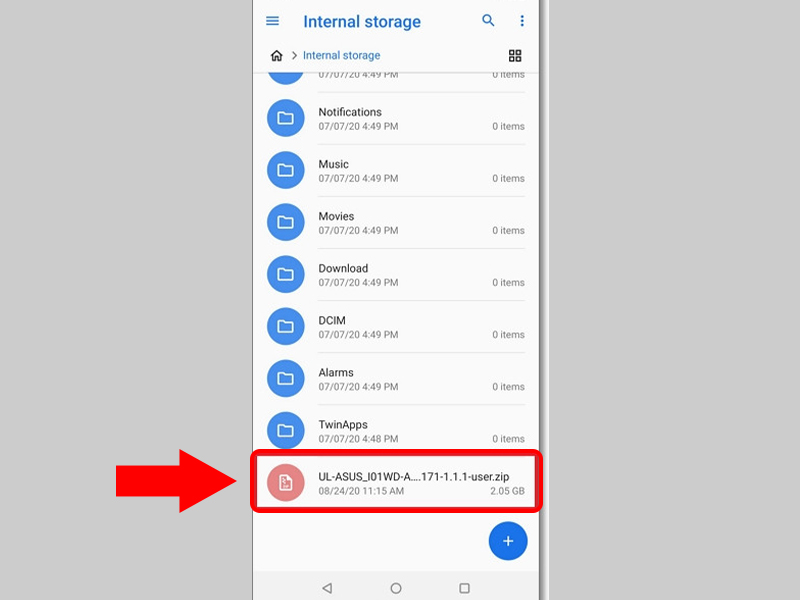Tap the Notifications folder icon
800x600 pixels.
pos(286,118)
